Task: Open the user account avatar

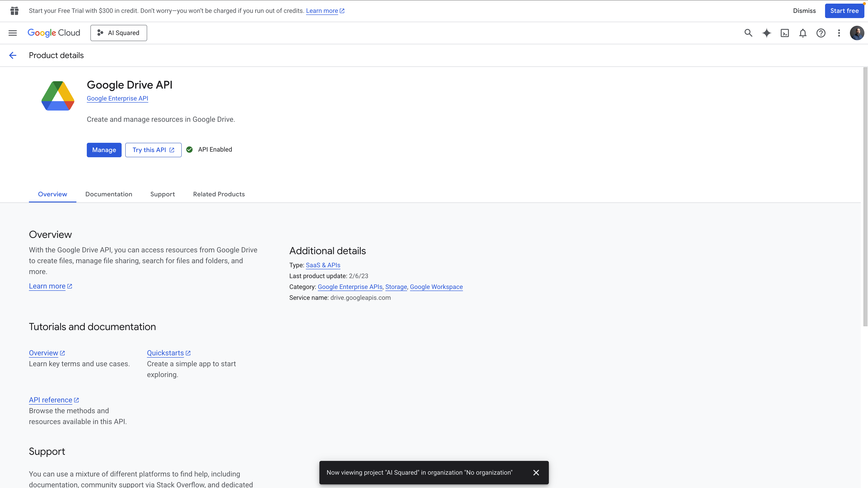Action: tap(857, 33)
